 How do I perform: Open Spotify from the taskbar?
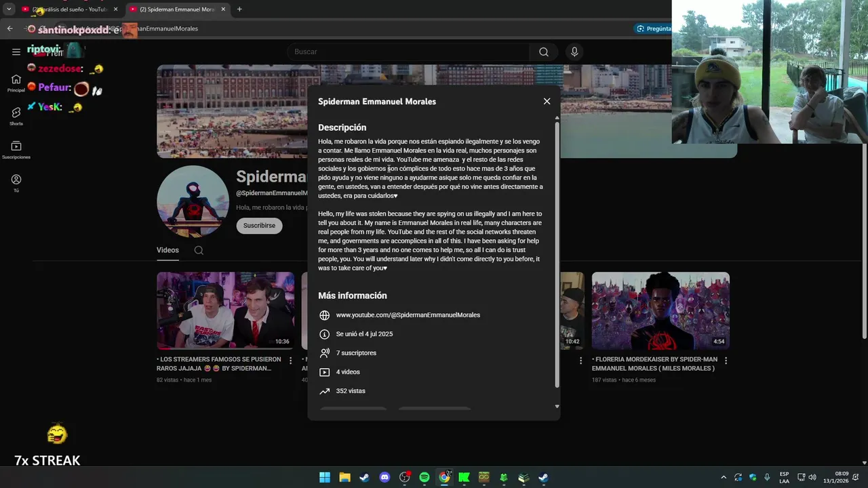pos(425,477)
